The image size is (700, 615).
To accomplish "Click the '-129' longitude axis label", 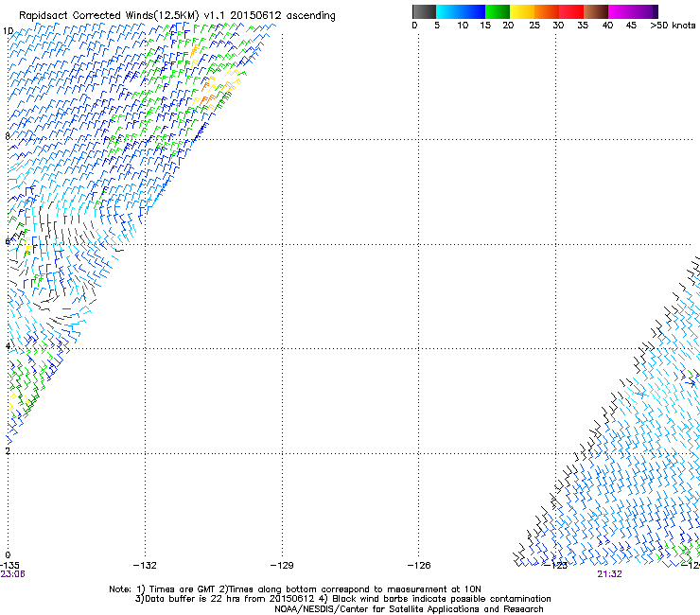I will pyautogui.click(x=282, y=566).
